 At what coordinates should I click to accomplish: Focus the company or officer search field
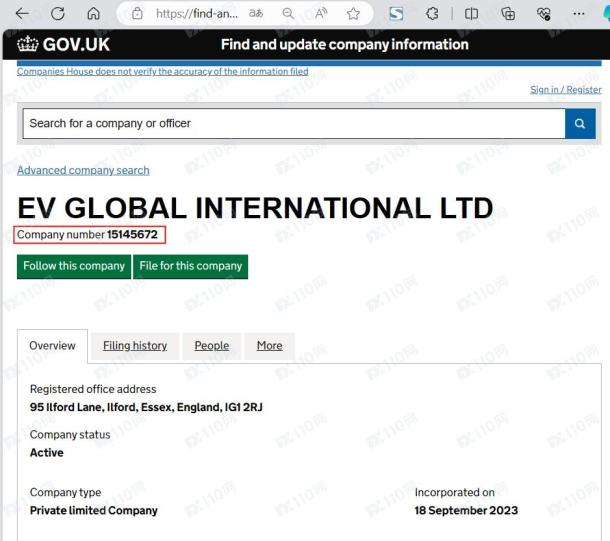[x=294, y=124]
